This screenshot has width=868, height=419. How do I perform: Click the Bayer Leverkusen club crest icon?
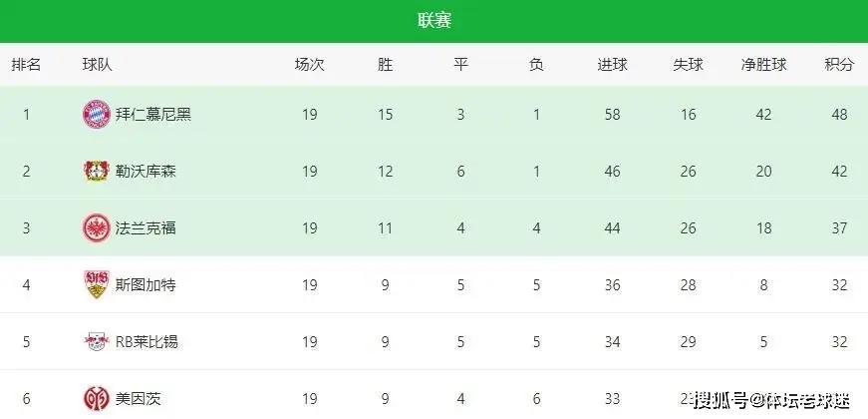[95, 171]
